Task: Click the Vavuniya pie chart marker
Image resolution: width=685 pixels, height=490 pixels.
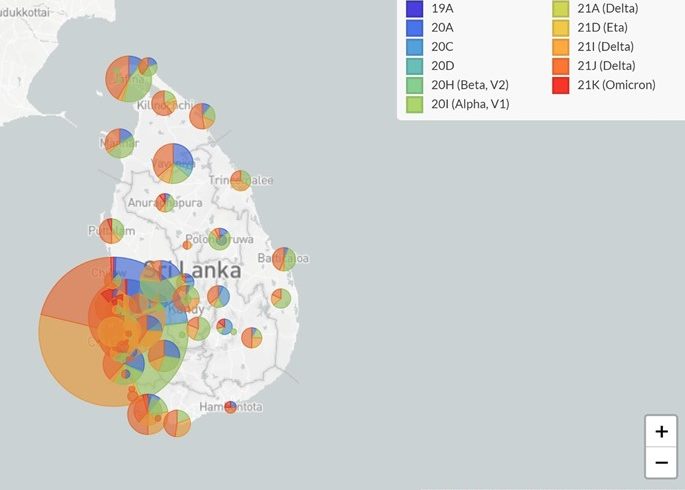Action: 173,163
